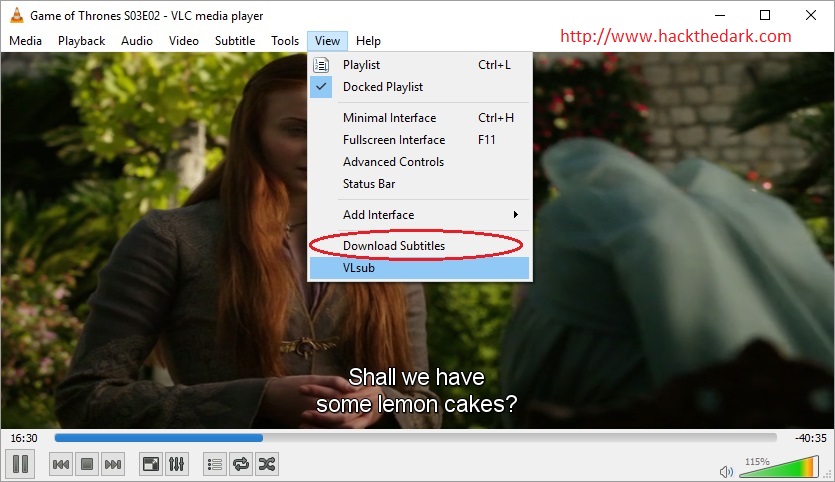Minimize the VLC window

coord(720,15)
